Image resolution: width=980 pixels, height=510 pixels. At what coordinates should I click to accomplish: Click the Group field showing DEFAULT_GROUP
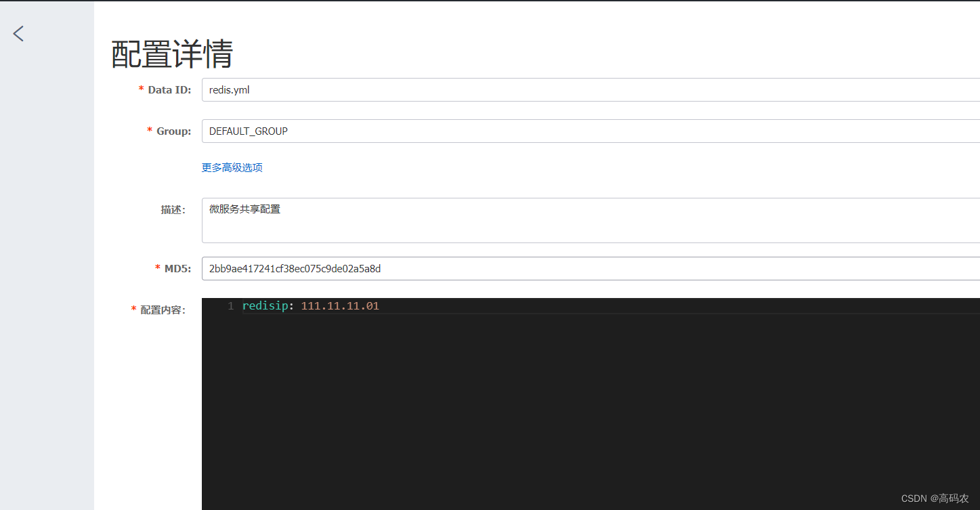click(591, 131)
